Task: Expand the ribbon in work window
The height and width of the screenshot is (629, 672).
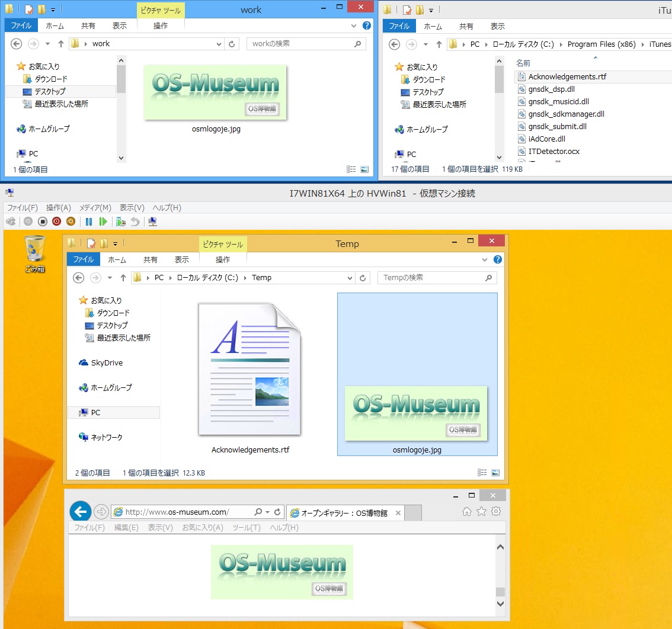Action: coord(354,25)
